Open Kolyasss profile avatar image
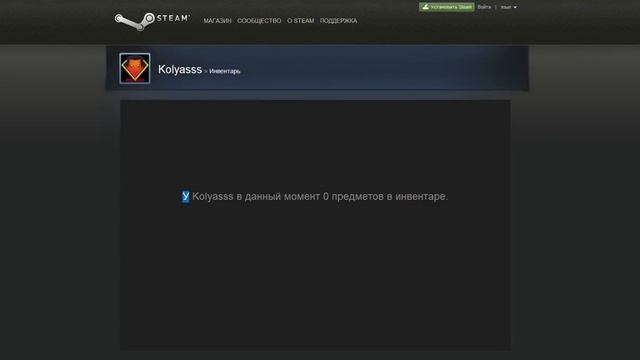The image size is (640, 360). (x=135, y=68)
